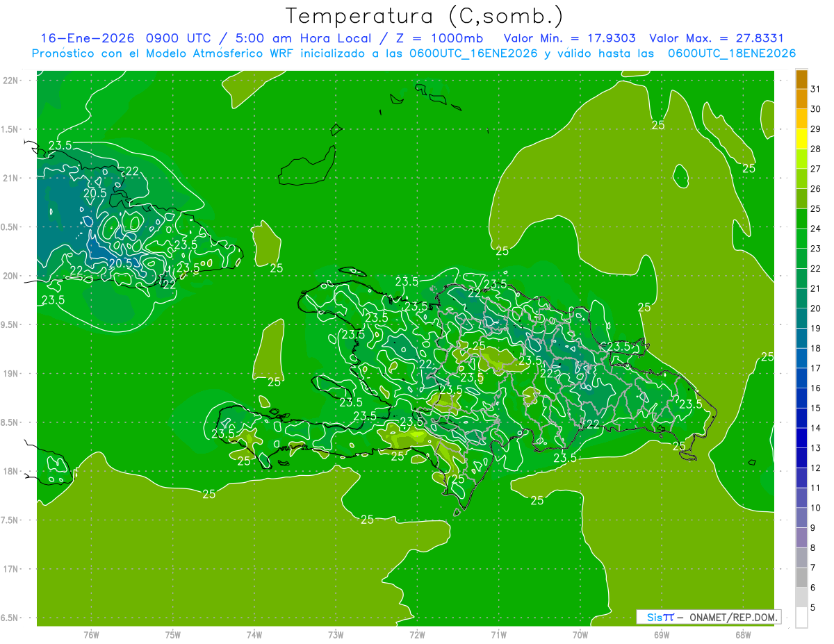Click the "27" label on the color scale
Image resolution: width=834 pixels, height=644 pixels.
[x=815, y=169]
